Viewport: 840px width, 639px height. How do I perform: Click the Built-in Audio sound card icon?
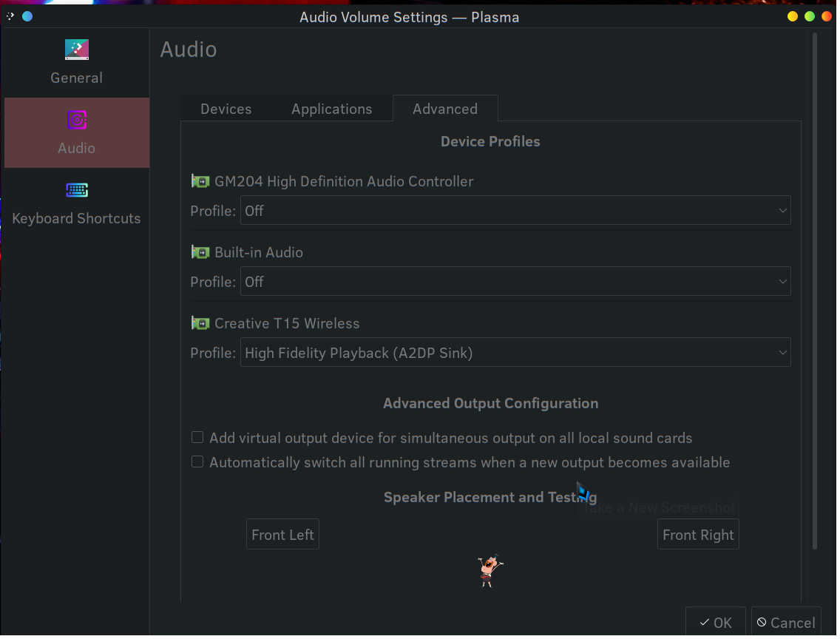[200, 252]
